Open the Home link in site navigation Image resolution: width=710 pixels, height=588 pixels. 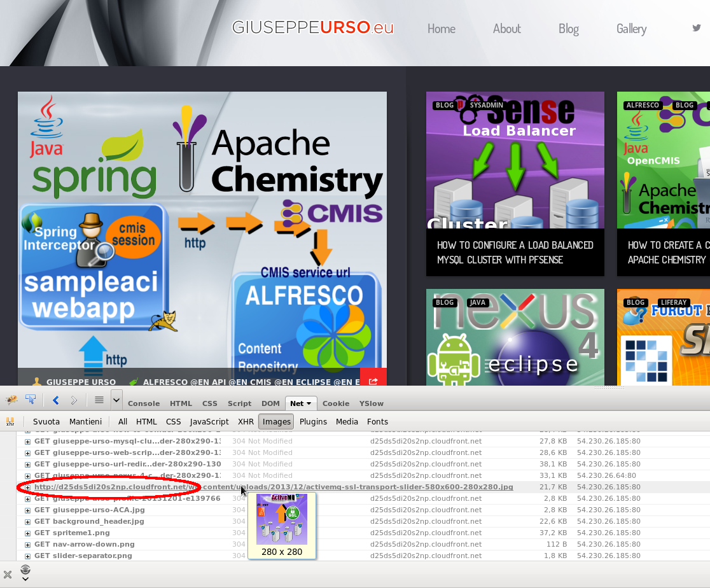[x=441, y=29]
